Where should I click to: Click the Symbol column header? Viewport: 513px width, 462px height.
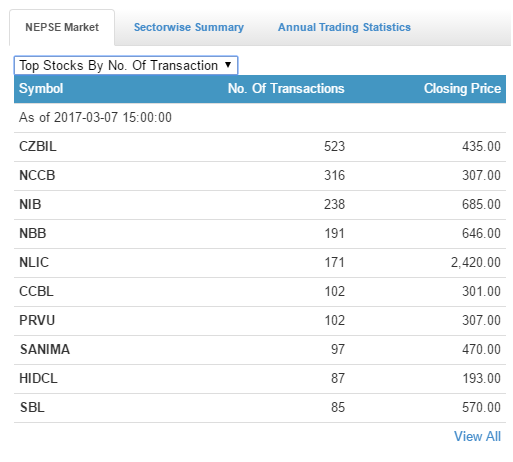41,89
